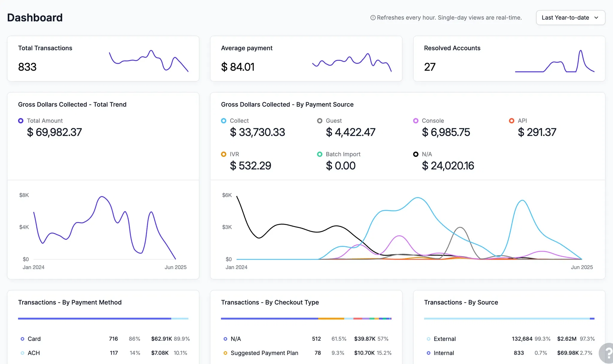This screenshot has width=613, height=364.
Task: Click the IVR legend circle icon
Action: coord(224,154)
